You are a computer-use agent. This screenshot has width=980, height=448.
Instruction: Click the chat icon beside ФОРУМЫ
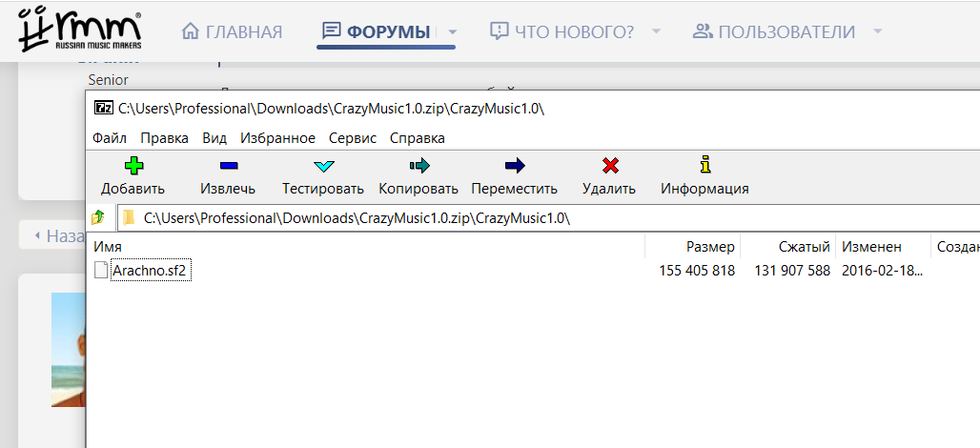click(331, 31)
